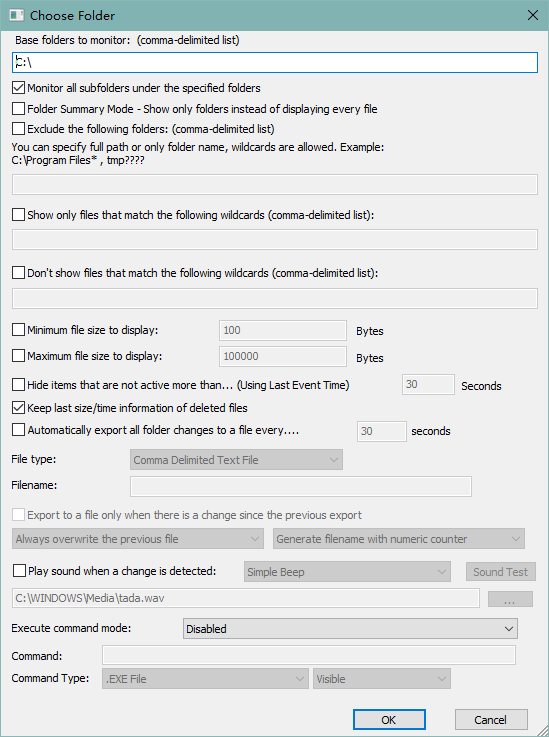Confirm settings with the OK button
The image size is (549, 737).
click(x=389, y=720)
